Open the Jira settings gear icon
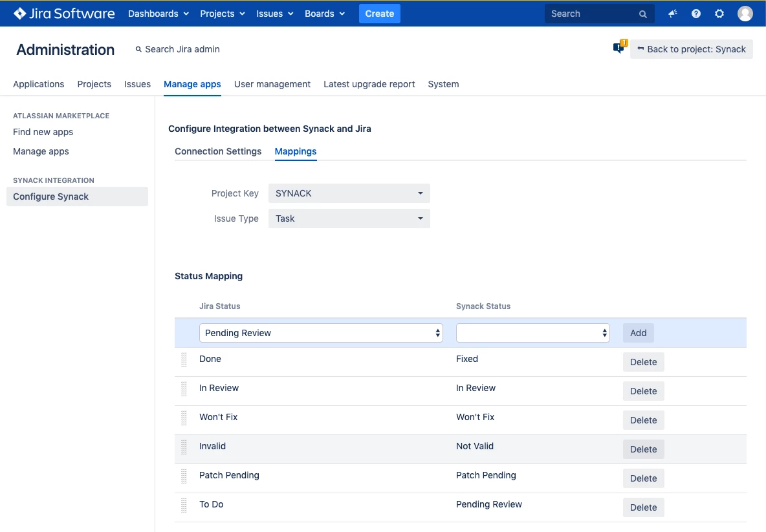The width and height of the screenshot is (766, 532). coord(719,13)
